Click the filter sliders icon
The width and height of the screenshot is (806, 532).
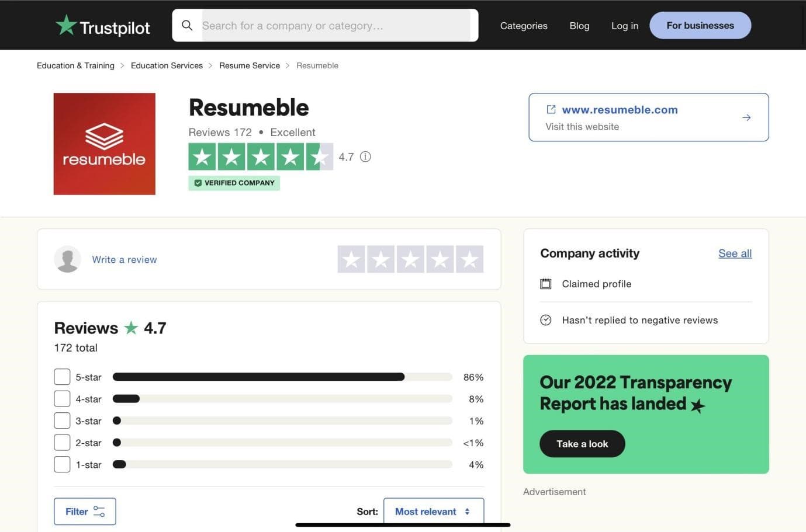tap(99, 512)
